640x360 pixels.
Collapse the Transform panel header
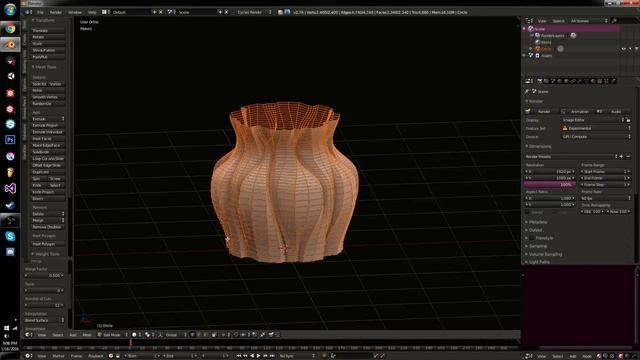[44, 20]
